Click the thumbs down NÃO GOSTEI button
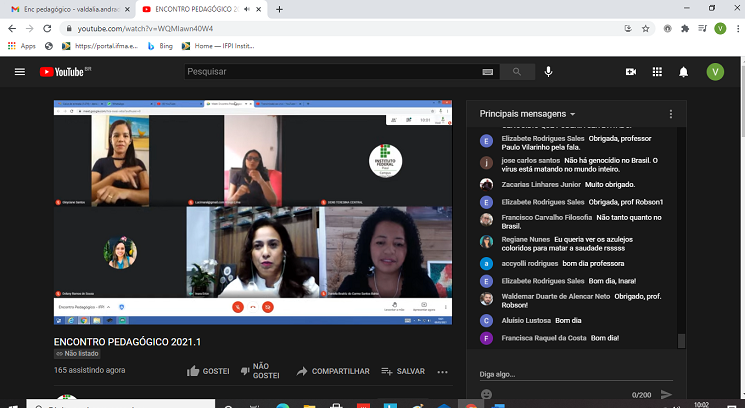This screenshot has width=745, height=408. click(260, 371)
